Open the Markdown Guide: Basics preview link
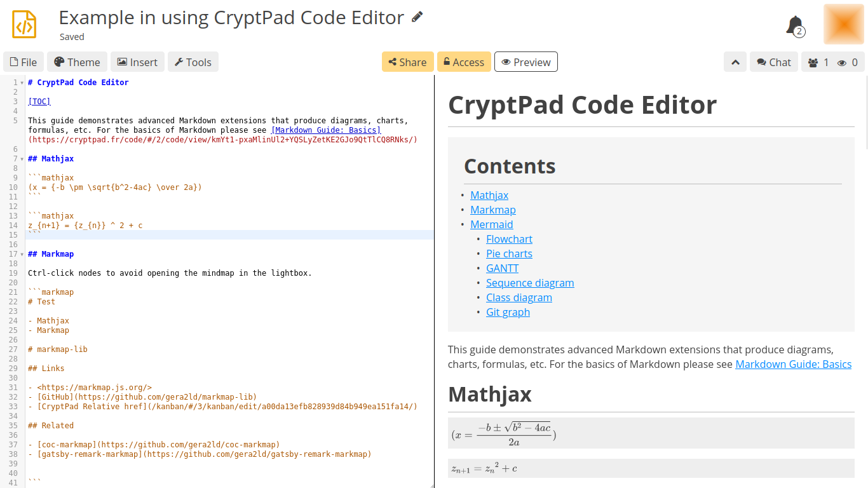 (x=793, y=364)
